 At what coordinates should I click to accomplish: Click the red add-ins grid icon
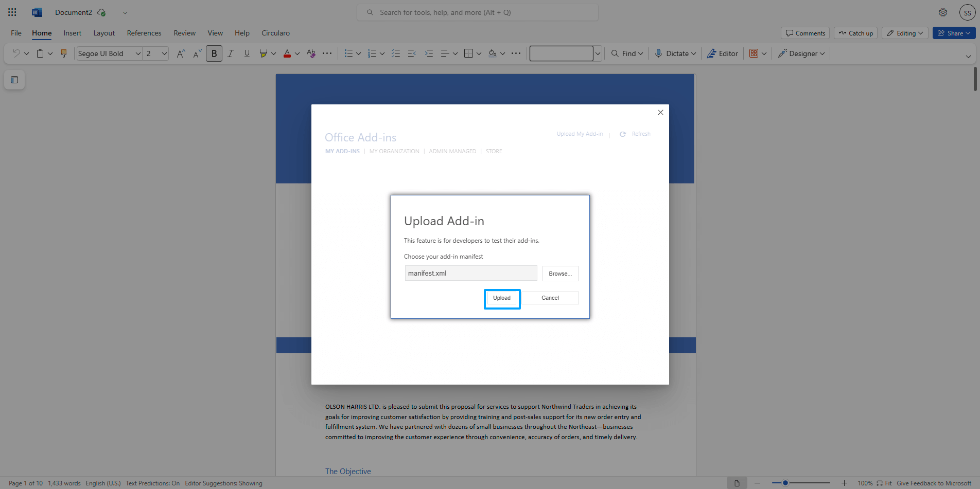(754, 53)
